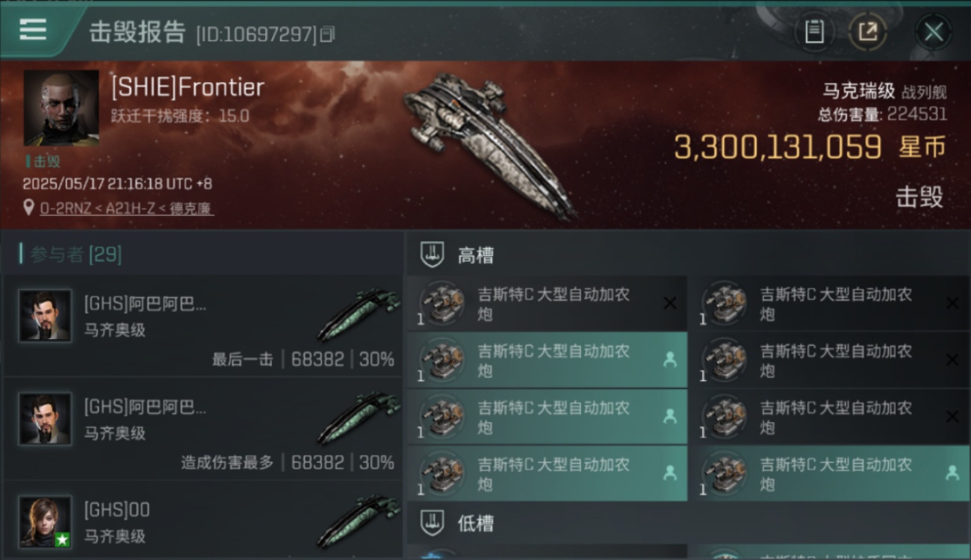Select the participants [29] tab
971x560 pixels.
click(x=75, y=254)
